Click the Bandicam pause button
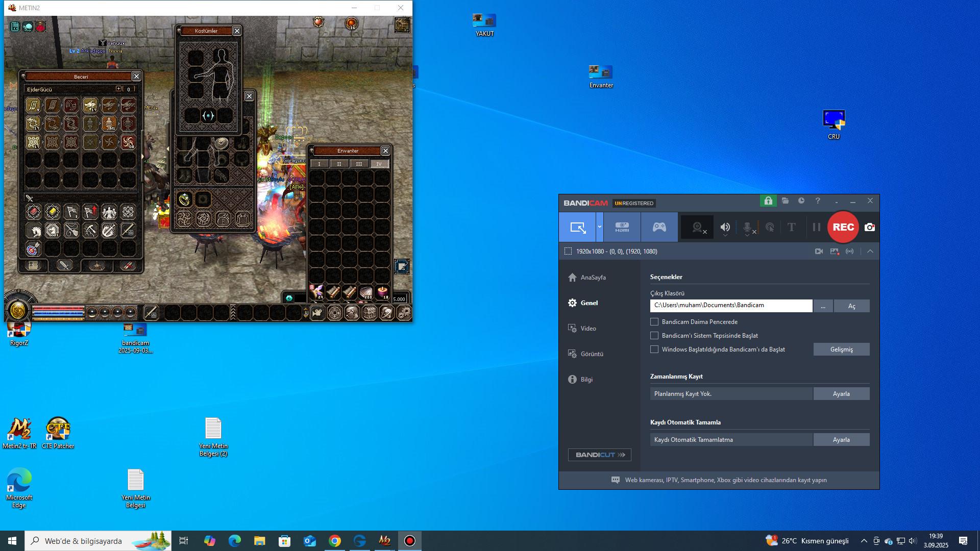Viewport: 980px width, 551px height. pos(816,228)
